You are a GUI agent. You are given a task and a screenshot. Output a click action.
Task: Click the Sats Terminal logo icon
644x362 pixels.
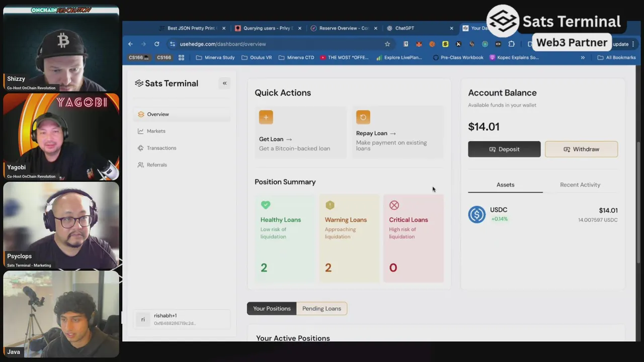coord(139,83)
